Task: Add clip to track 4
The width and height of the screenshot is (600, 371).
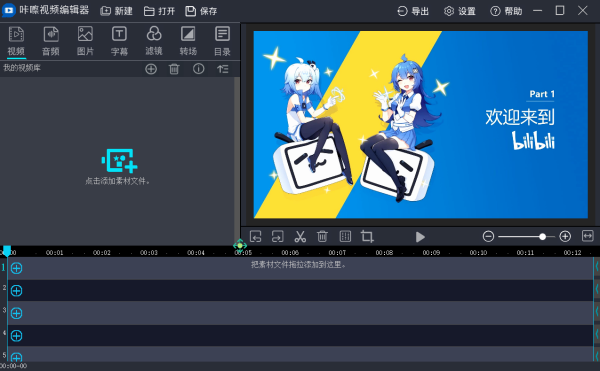Action: (x=16, y=336)
